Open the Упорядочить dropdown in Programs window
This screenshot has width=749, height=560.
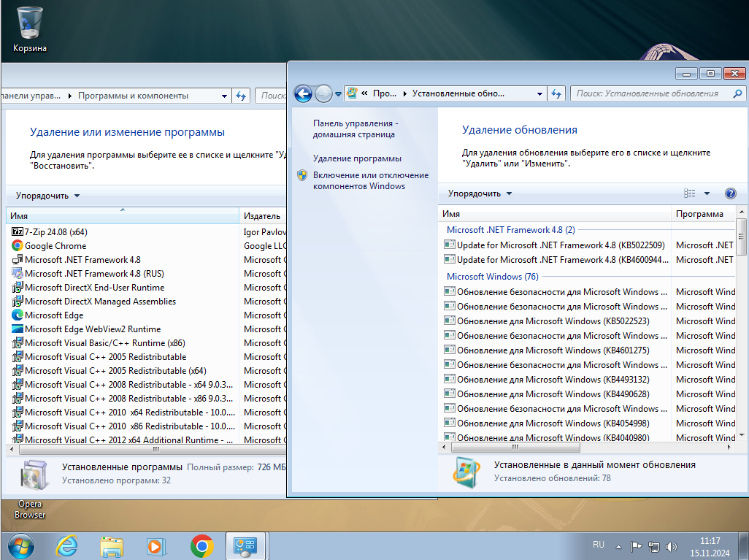point(47,196)
